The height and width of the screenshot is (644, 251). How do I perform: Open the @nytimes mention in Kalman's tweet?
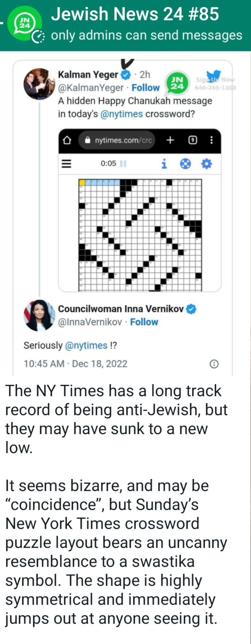click(121, 114)
